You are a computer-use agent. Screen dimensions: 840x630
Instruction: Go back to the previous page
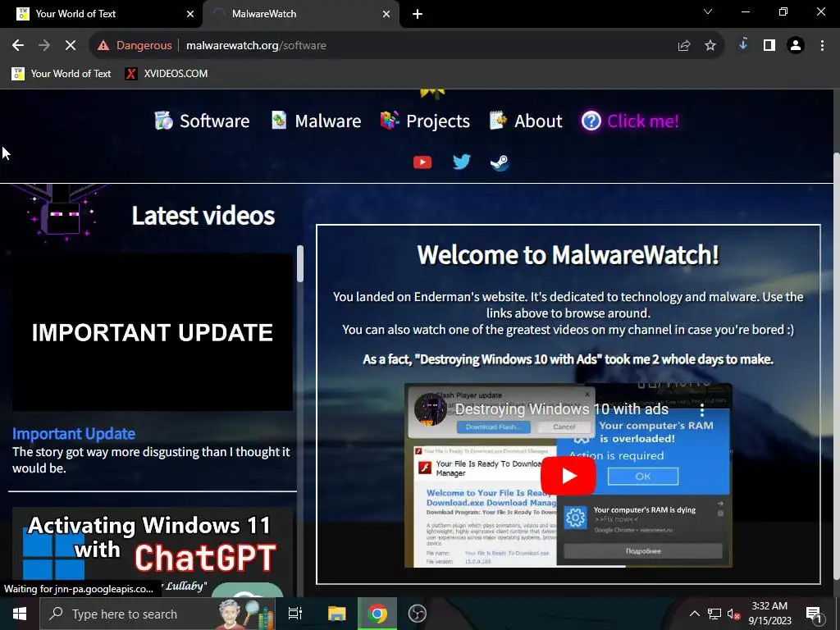(x=18, y=46)
